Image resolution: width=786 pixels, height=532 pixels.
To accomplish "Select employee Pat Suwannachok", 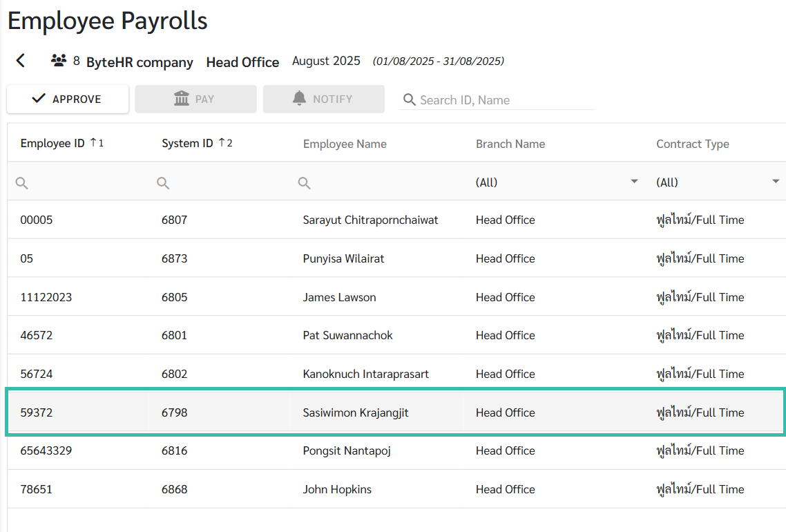I will click(x=348, y=335).
